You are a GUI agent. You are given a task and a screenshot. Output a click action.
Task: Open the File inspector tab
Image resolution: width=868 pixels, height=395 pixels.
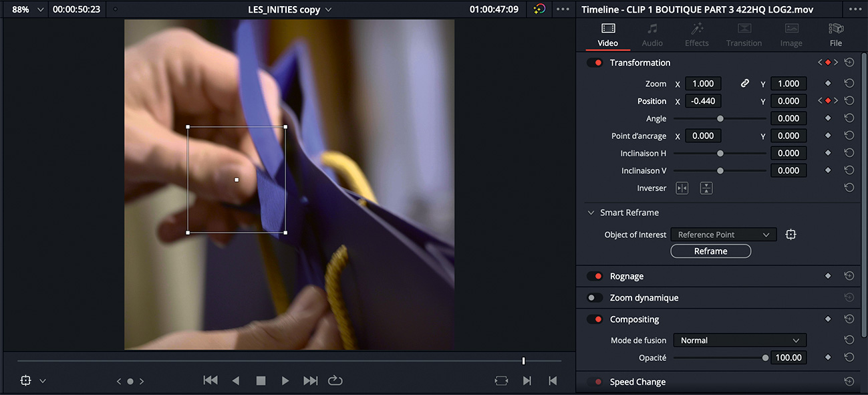coord(835,35)
